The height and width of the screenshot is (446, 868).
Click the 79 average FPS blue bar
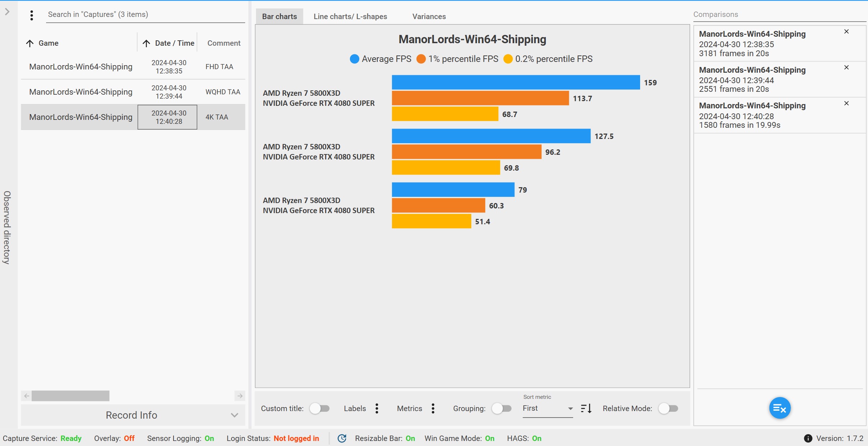pyautogui.click(x=453, y=190)
